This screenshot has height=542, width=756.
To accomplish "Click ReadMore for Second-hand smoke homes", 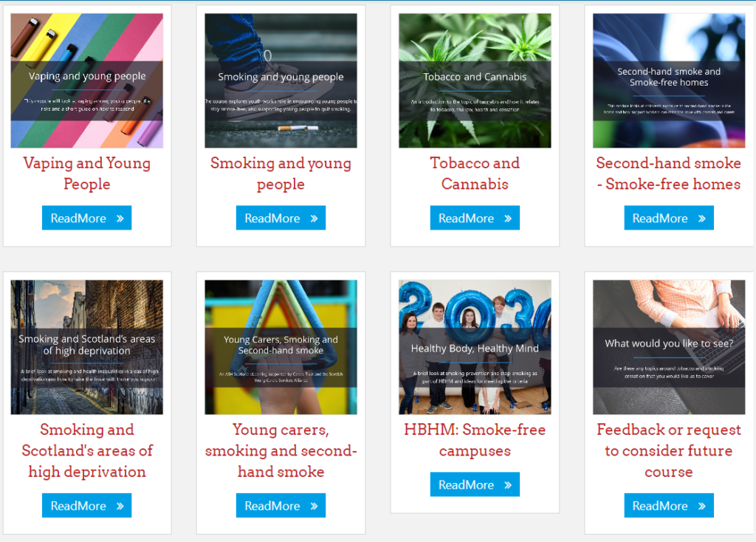I will coord(669,218).
